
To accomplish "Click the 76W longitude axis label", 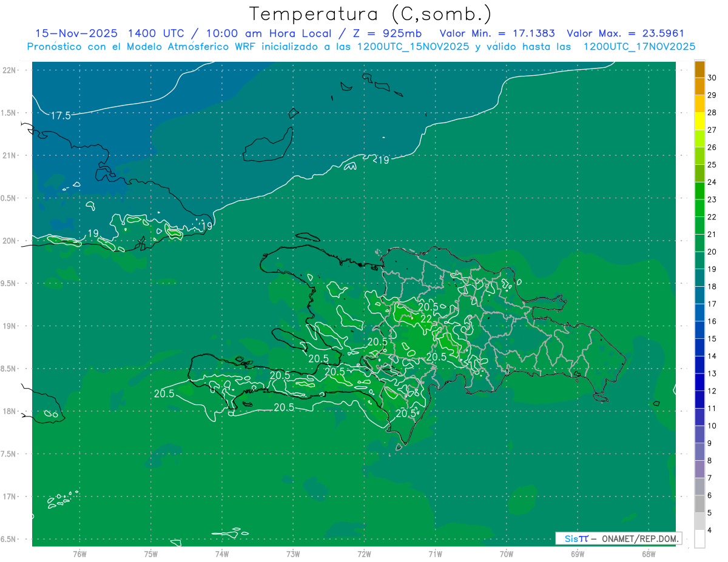I will (x=79, y=554).
